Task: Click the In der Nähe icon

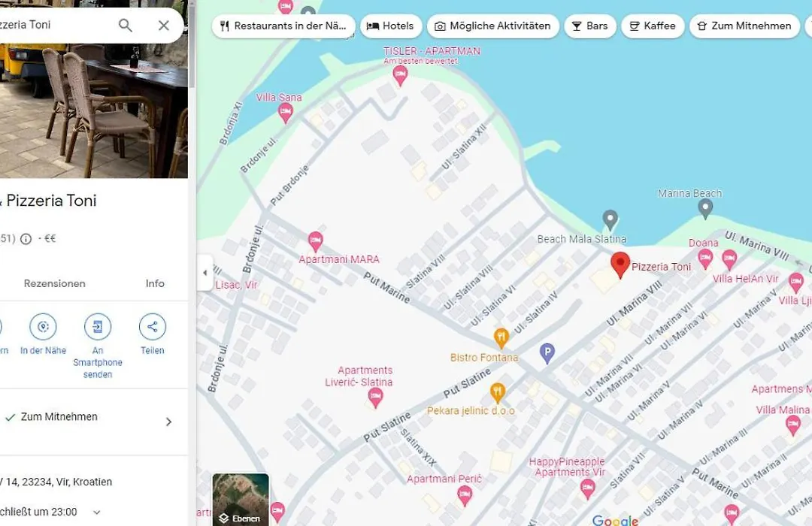Action: 43,327
